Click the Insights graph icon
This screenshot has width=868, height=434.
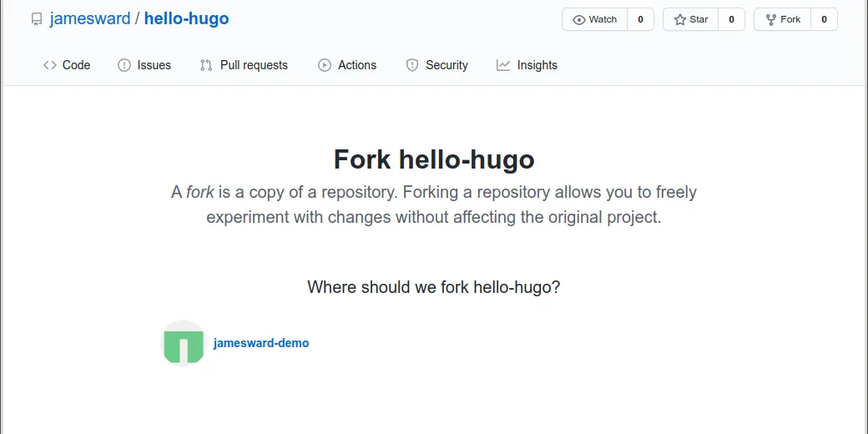point(503,65)
